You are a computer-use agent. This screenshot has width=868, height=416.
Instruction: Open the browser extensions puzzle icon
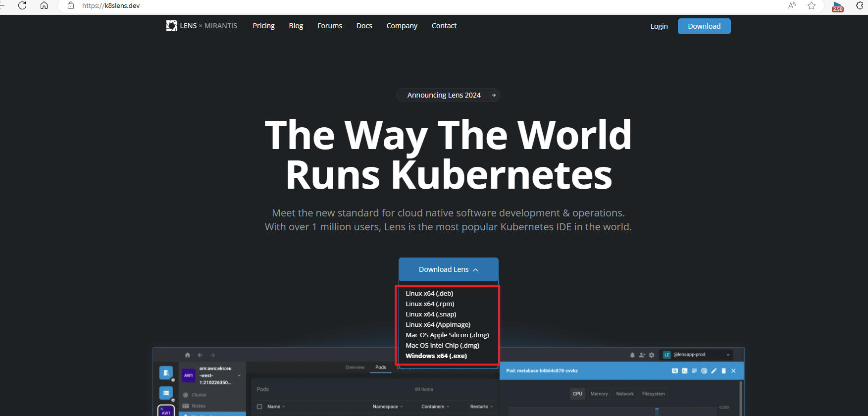coord(860,5)
